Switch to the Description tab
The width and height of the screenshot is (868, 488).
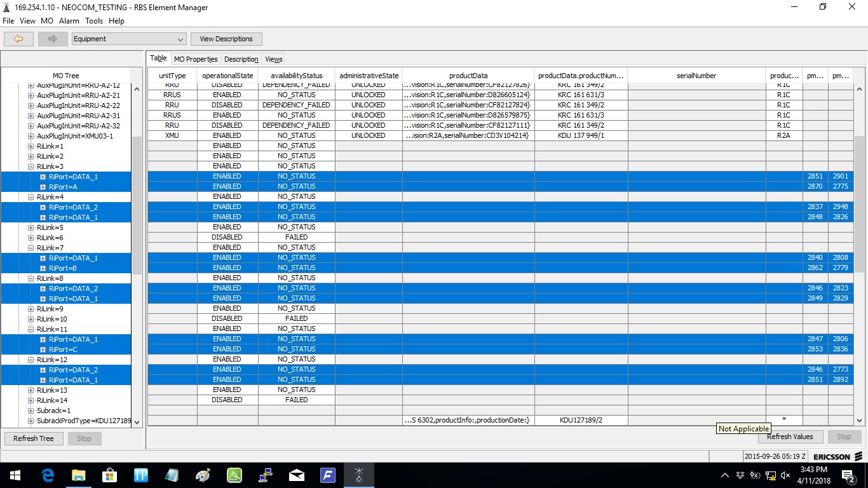coord(241,59)
